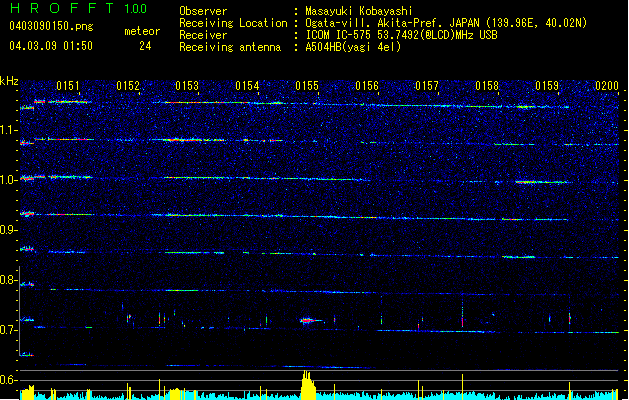
Task: Click the 0158 time marker
Action: 487,86
